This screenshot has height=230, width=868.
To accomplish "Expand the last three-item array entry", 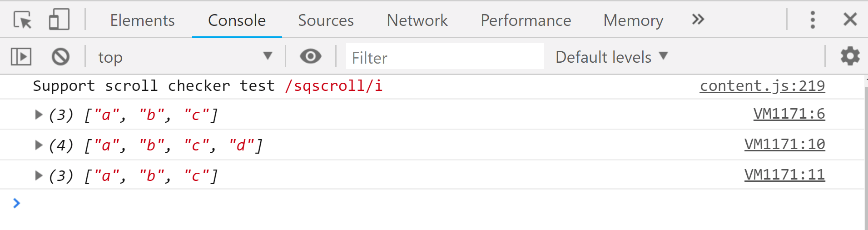I will coord(39,176).
